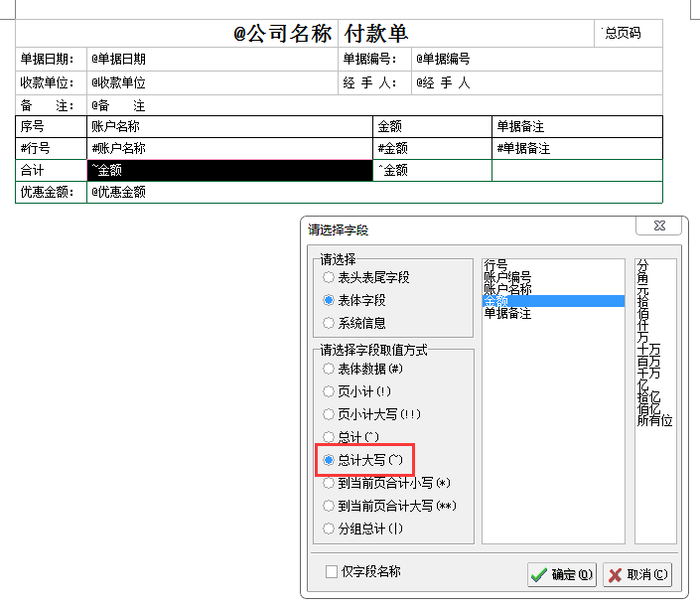The width and height of the screenshot is (700, 607).
Task: Enable the 仅字段名称 checkbox
Action: coord(363,571)
